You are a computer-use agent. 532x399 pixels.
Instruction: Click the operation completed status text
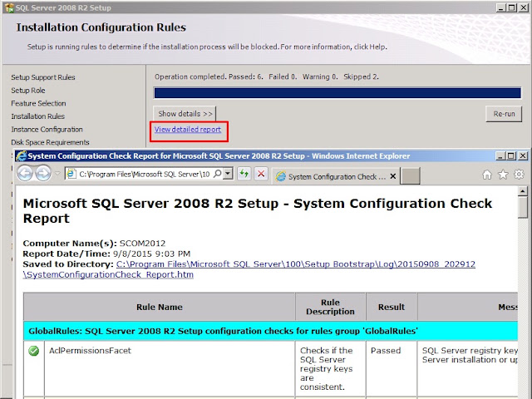coord(267,76)
